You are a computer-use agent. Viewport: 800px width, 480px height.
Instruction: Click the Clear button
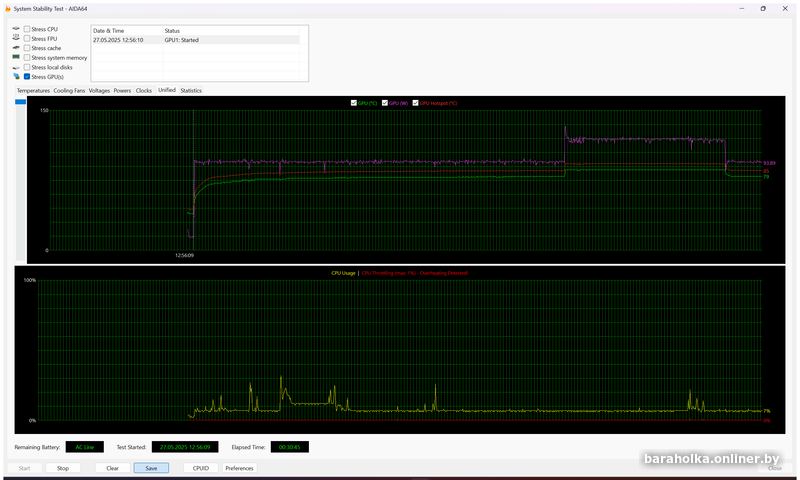(113, 468)
